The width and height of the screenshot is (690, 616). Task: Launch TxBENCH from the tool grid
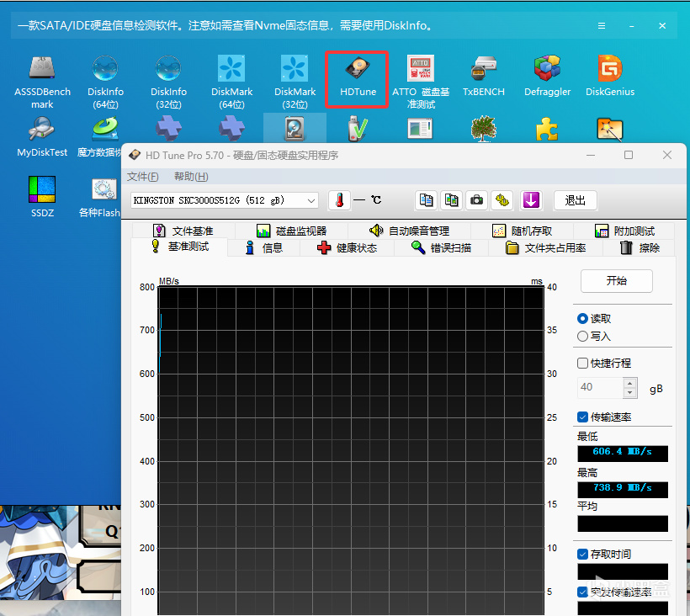point(484,76)
